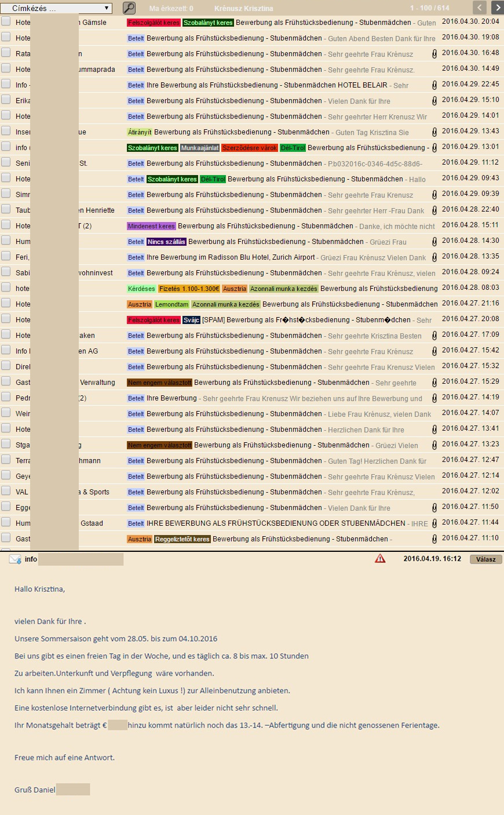The height and width of the screenshot is (815, 504).
Task: Click paperclip on the 2016.04.29. 15:10 email
Action: point(434,101)
